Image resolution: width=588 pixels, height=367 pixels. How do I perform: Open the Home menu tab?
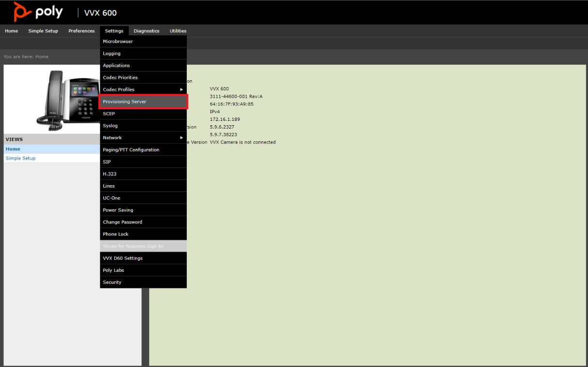(x=11, y=31)
